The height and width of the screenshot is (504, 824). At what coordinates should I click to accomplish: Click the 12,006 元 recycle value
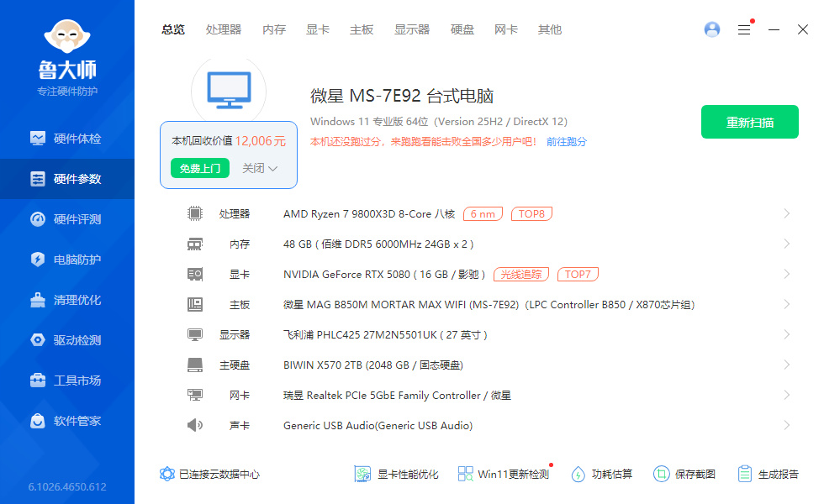point(261,141)
